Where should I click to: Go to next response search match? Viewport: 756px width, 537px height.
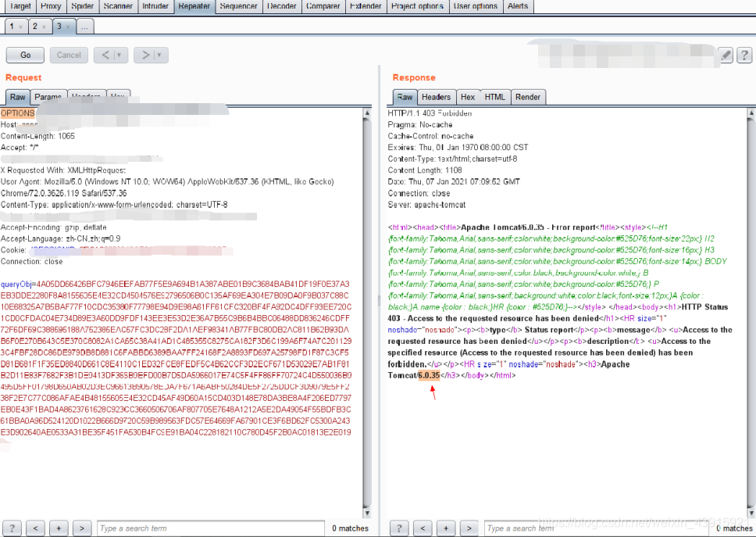[469, 528]
